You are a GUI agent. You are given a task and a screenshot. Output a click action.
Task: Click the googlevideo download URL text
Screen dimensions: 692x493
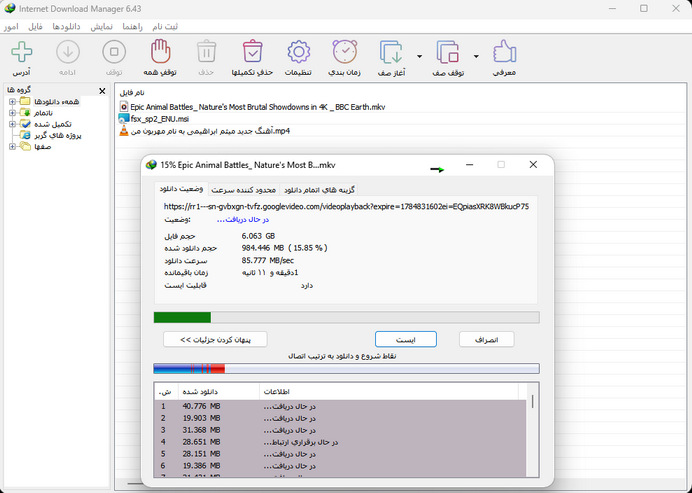point(346,207)
